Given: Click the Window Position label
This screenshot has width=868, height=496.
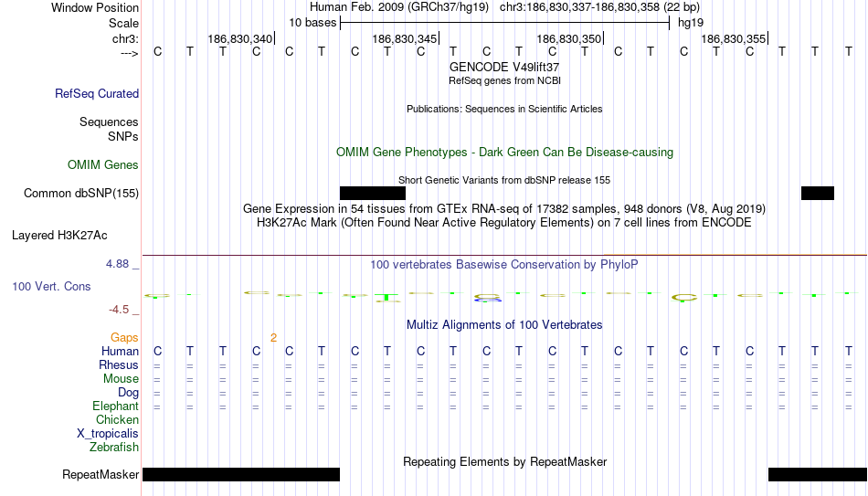Looking at the screenshot, I should tap(95, 7).
